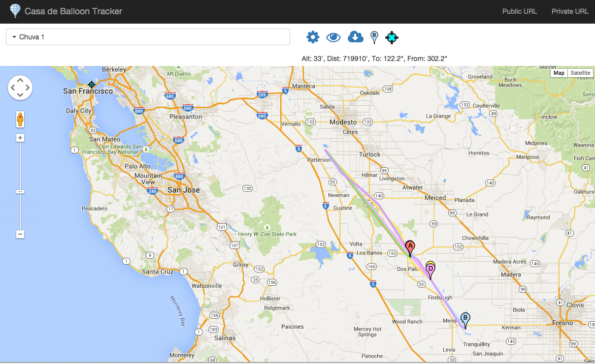Viewport: 595px width, 364px height.
Task: Click the Mariposa town label
Action: tap(527, 157)
